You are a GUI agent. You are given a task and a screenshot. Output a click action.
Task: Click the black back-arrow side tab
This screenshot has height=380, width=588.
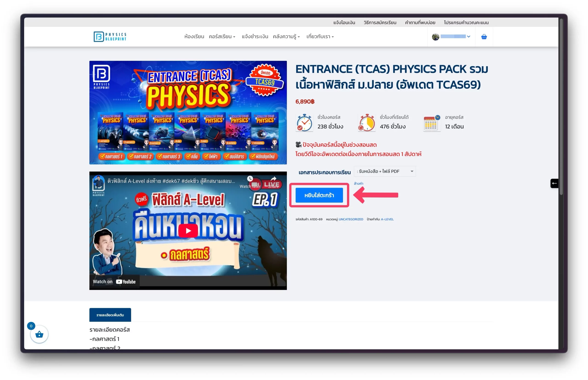point(554,183)
